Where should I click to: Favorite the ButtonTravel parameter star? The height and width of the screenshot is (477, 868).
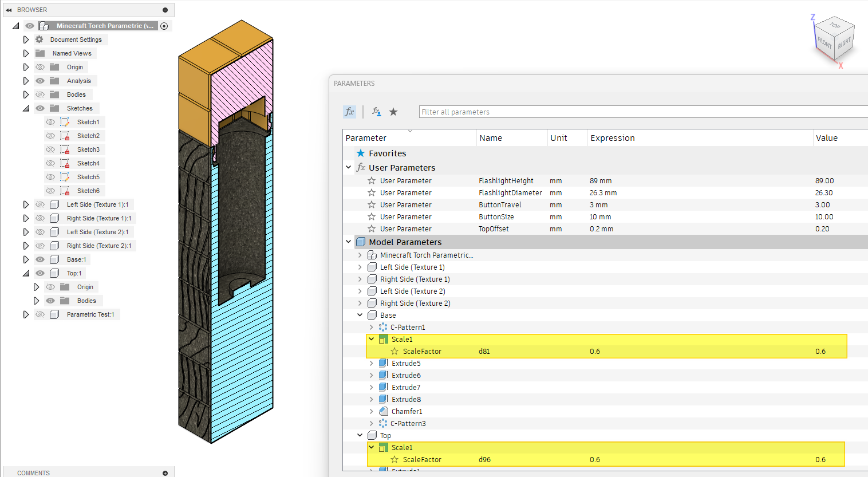[x=372, y=204]
